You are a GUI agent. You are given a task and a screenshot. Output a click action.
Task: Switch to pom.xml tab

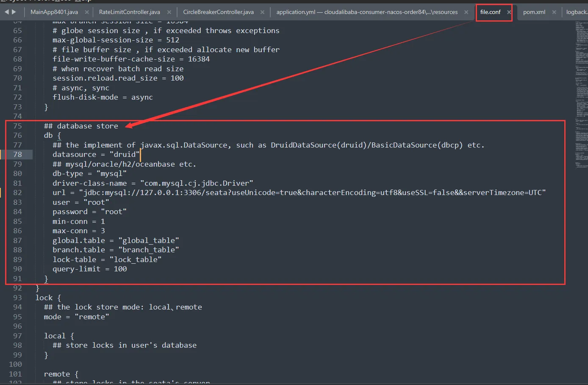click(534, 12)
